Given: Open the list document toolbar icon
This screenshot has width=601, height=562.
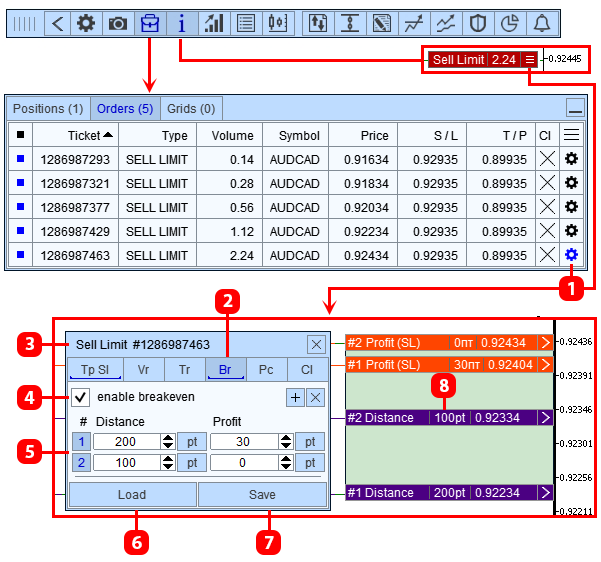Looking at the screenshot, I should (x=246, y=24).
